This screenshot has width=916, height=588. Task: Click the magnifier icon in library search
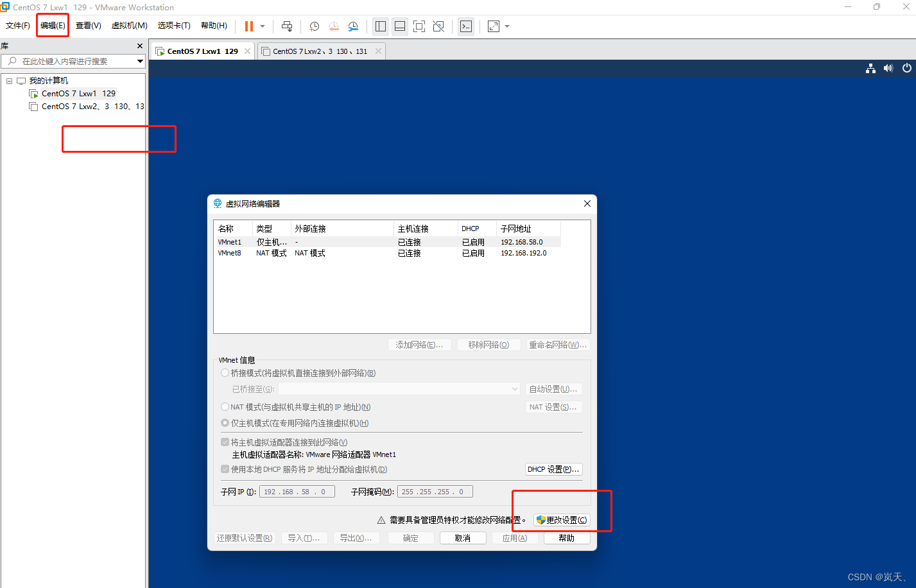pyautogui.click(x=12, y=61)
